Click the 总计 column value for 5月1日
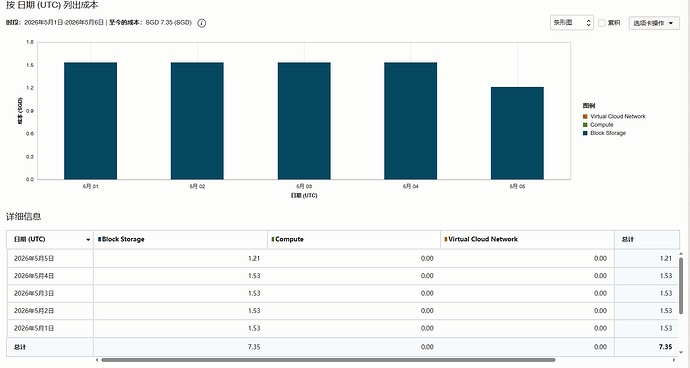Screen dimensions: 690x368 [x=666, y=328]
